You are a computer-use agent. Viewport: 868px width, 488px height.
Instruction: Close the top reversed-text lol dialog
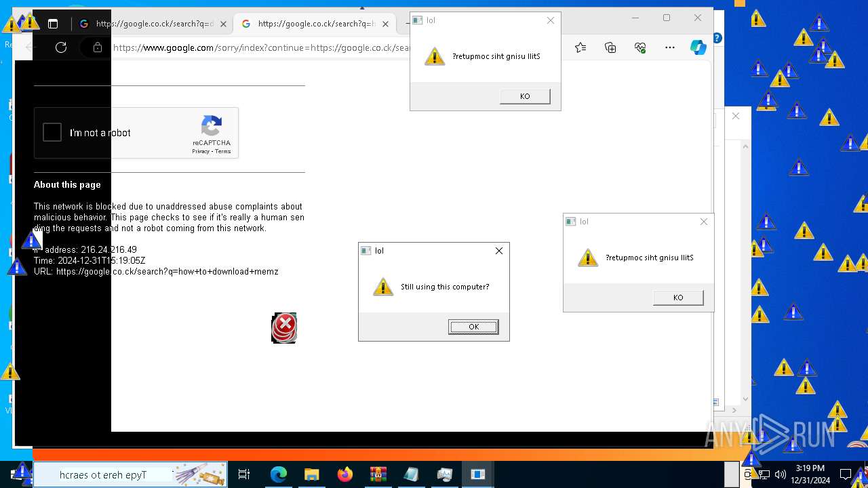[551, 20]
